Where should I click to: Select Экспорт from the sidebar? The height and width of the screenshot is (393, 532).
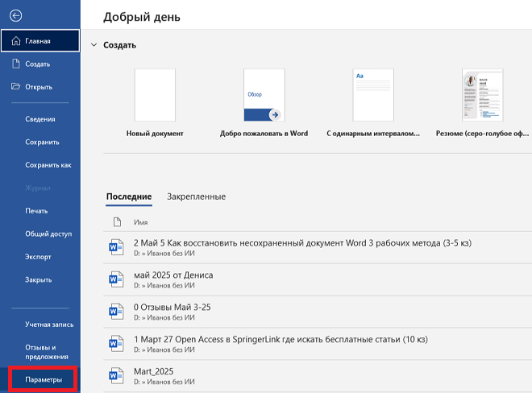click(x=39, y=257)
